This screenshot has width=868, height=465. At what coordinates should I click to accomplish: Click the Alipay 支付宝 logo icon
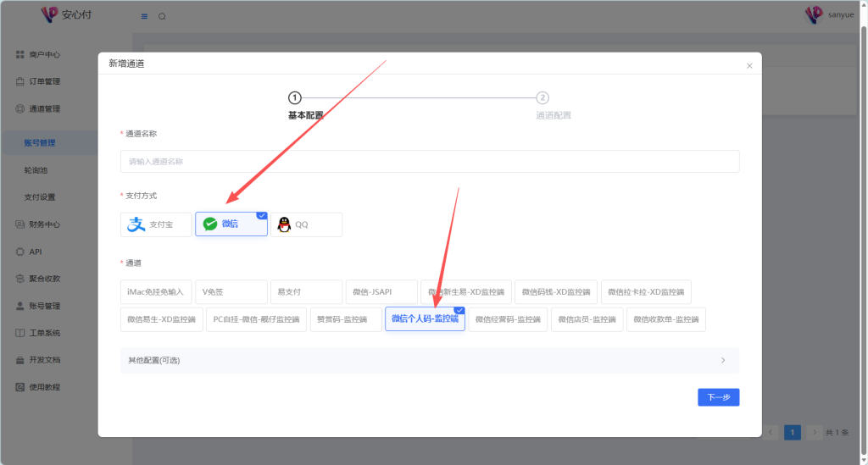(x=136, y=224)
